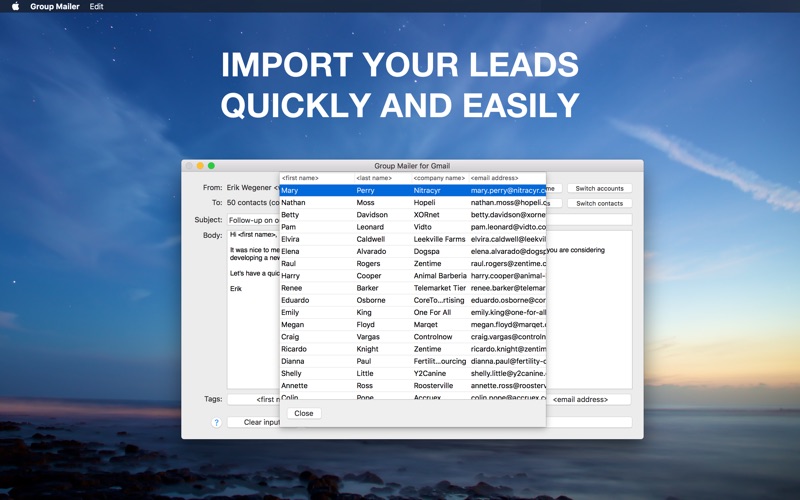800x500 pixels.
Task: Click email pam.leonard@vidto cell
Action: 508,227
